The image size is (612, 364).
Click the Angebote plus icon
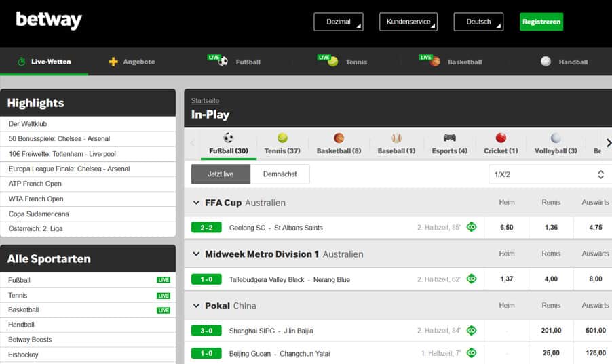[x=113, y=62]
